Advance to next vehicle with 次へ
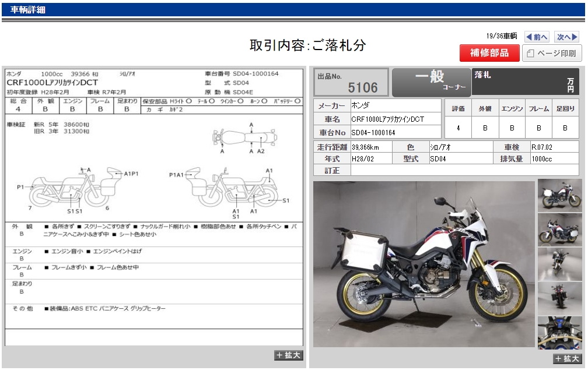This screenshot has height=374, width=588. pyautogui.click(x=566, y=37)
